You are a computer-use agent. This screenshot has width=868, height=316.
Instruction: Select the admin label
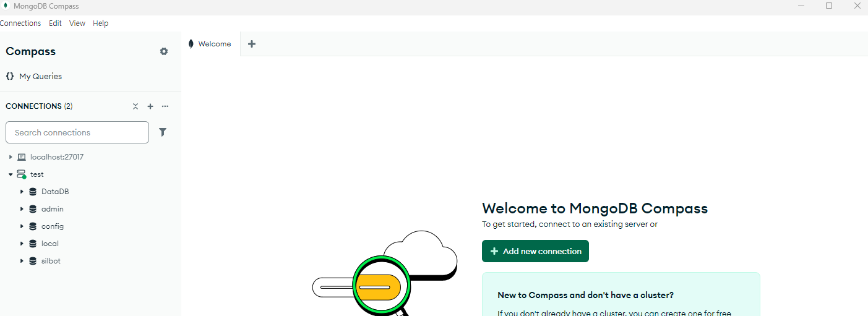(53, 209)
